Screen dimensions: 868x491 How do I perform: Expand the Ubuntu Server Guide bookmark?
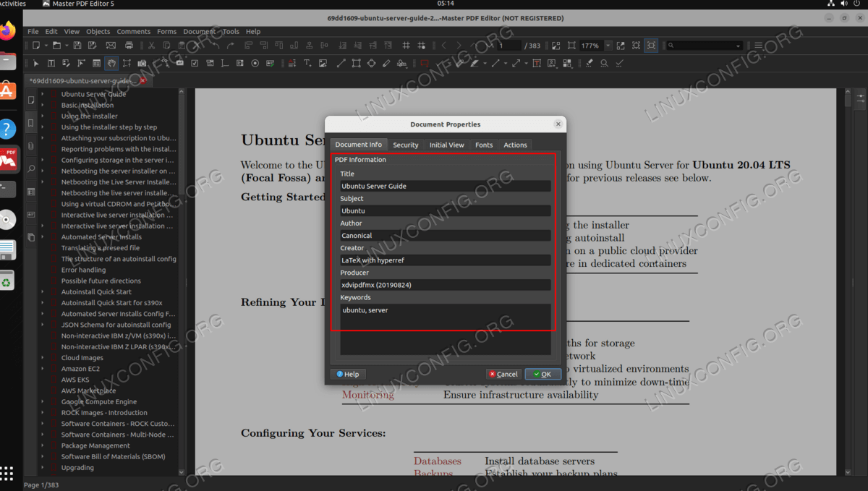[43, 94]
